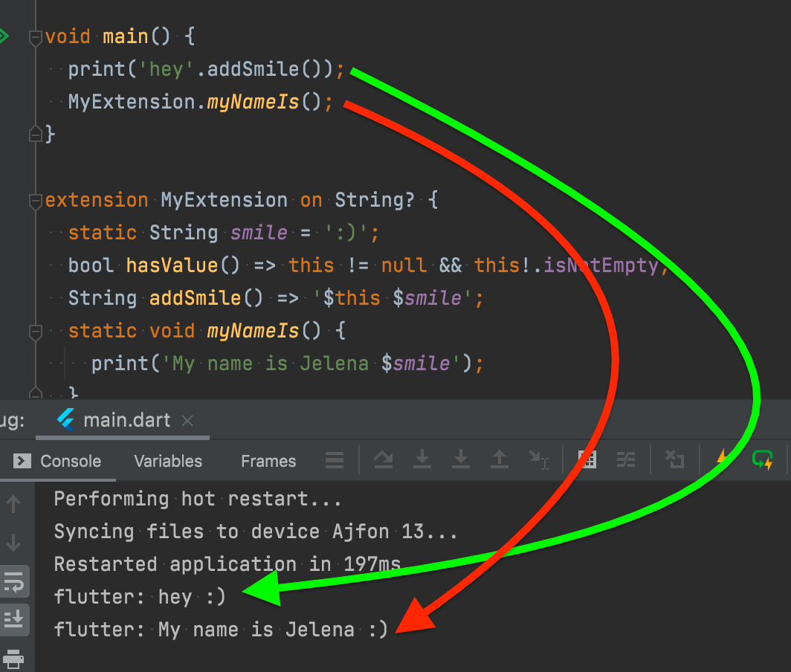Open the Frames tab

pyautogui.click(x=268, y=461)
